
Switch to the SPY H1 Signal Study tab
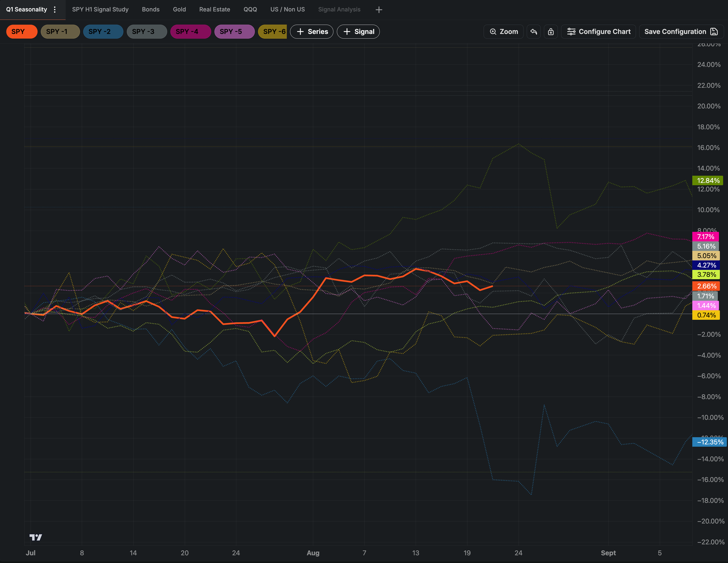click(x=100, y=10)
